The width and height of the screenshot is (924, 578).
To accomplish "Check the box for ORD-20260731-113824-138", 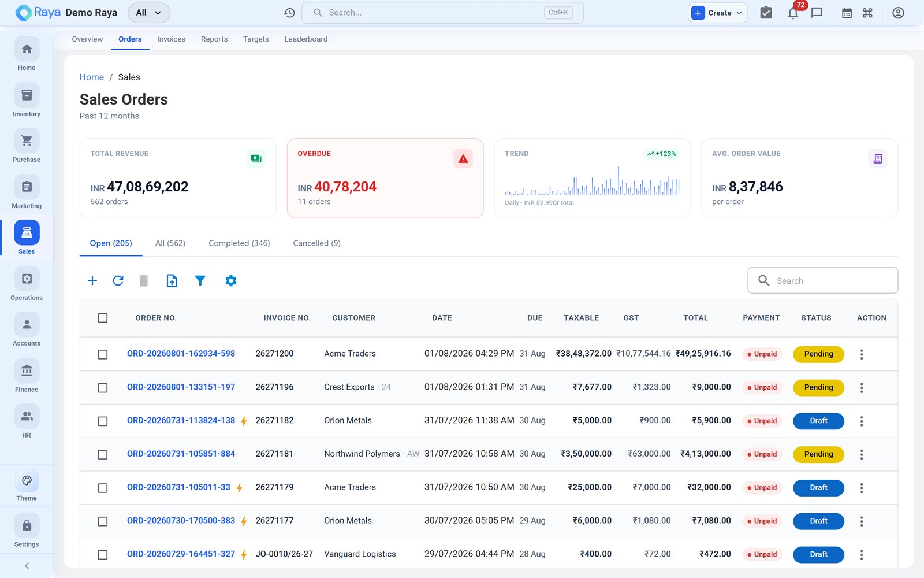I will coord(103,421).
